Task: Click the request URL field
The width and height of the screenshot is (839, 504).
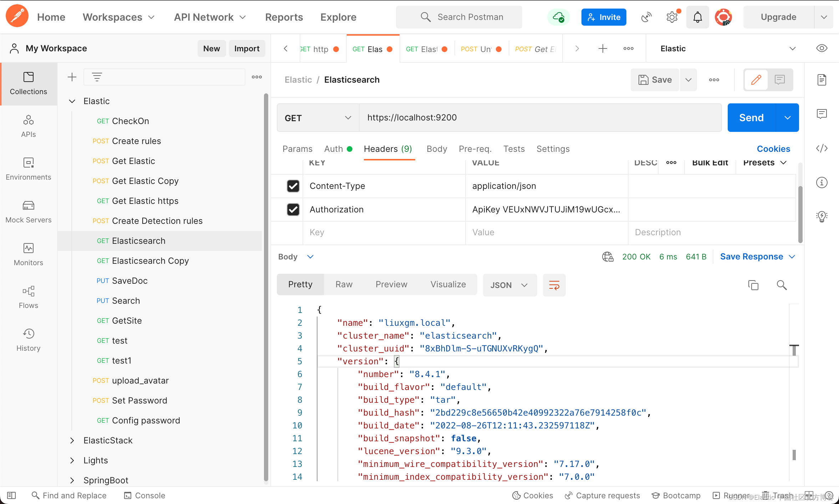Action: pyautogui.click(x=540, y=118)
